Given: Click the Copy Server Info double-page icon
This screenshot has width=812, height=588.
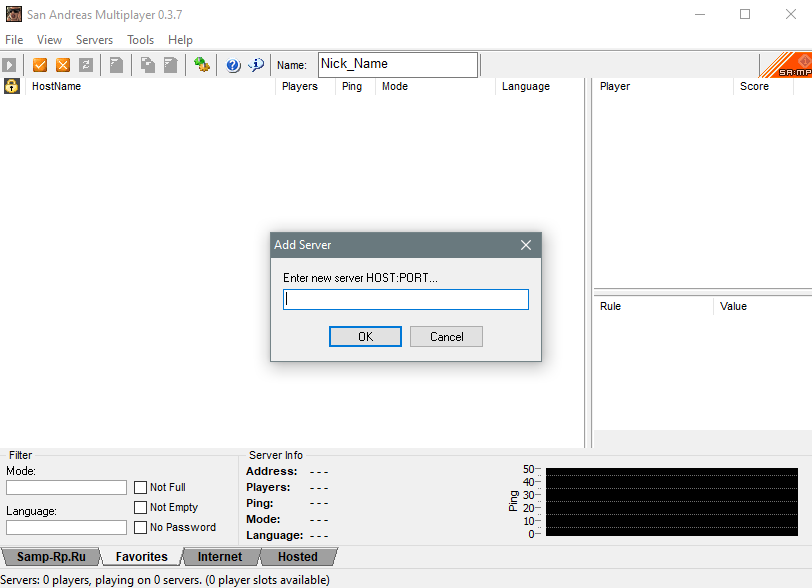Looking at the screenshot, I should tap(148, 65).
